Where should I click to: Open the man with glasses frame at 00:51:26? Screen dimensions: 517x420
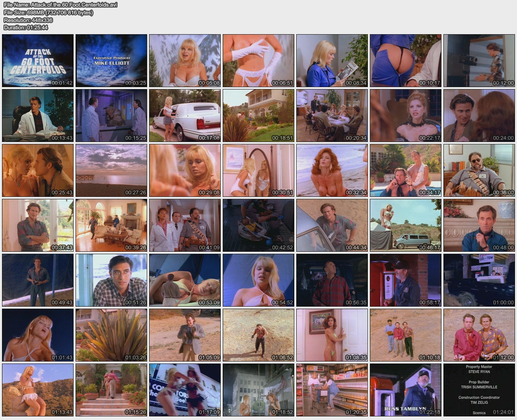click(111, 280)
